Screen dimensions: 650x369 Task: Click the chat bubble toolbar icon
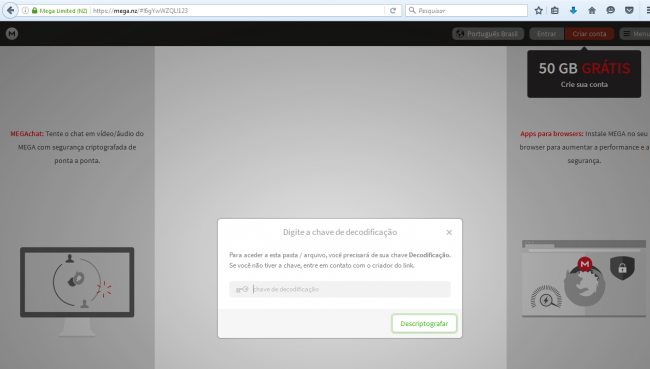point(610,10)
